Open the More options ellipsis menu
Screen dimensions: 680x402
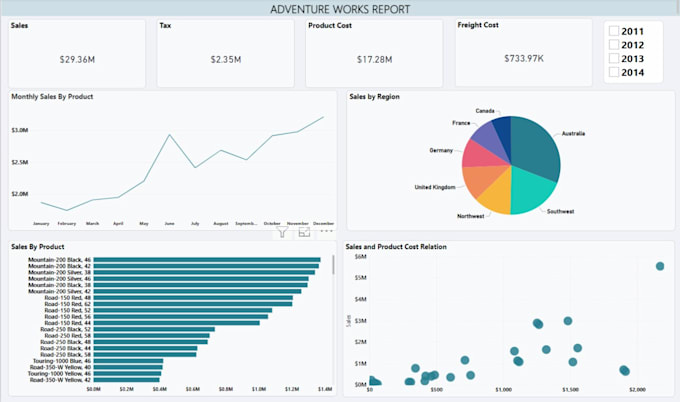[326, 232]
